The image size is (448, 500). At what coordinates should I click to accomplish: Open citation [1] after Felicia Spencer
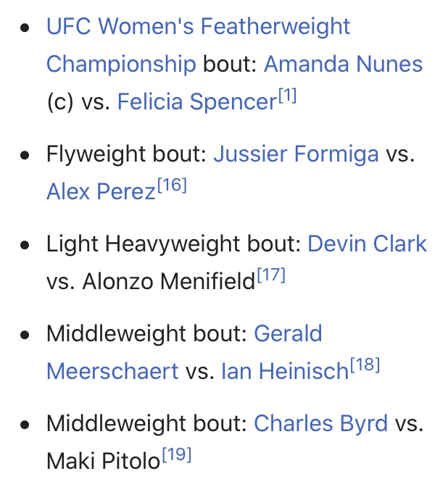click(x=288, y=95)
